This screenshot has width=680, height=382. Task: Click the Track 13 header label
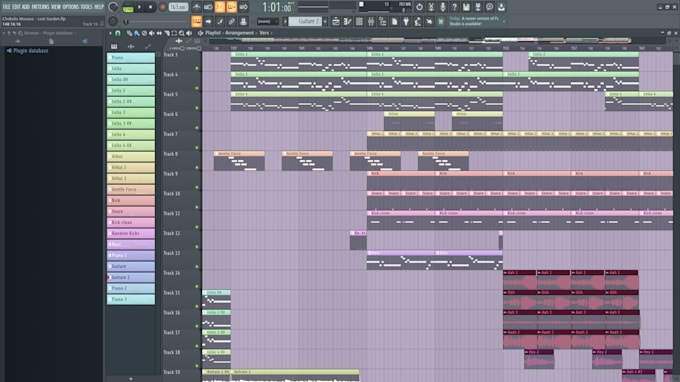pos(171,253)
